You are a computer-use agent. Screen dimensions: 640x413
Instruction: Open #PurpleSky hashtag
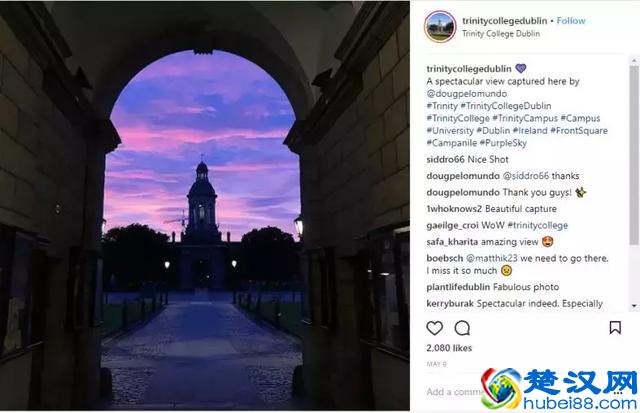point(503,143)
